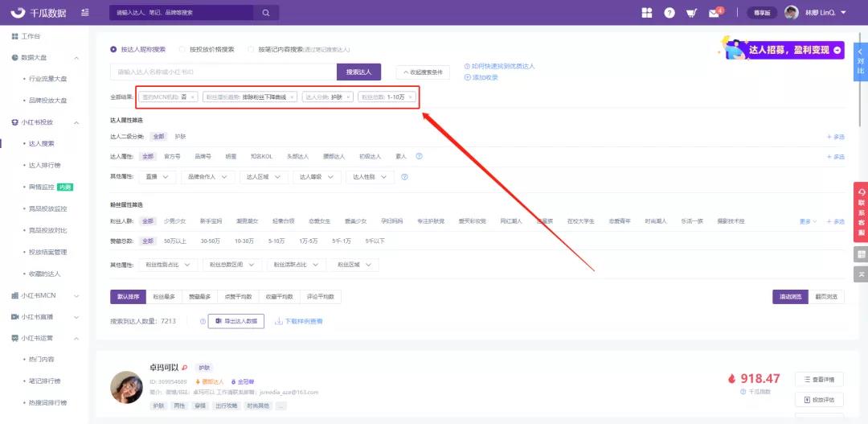This screenshot has height=424, width=868.
Task: Click the red 联系客服 headset side button
Action: click(862, 212)
